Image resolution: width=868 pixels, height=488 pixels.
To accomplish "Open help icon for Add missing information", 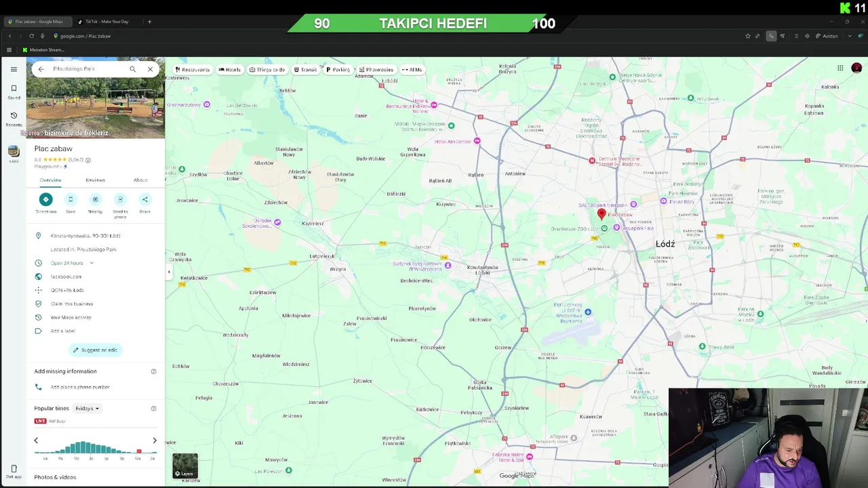I will click(x=153, y=371).
